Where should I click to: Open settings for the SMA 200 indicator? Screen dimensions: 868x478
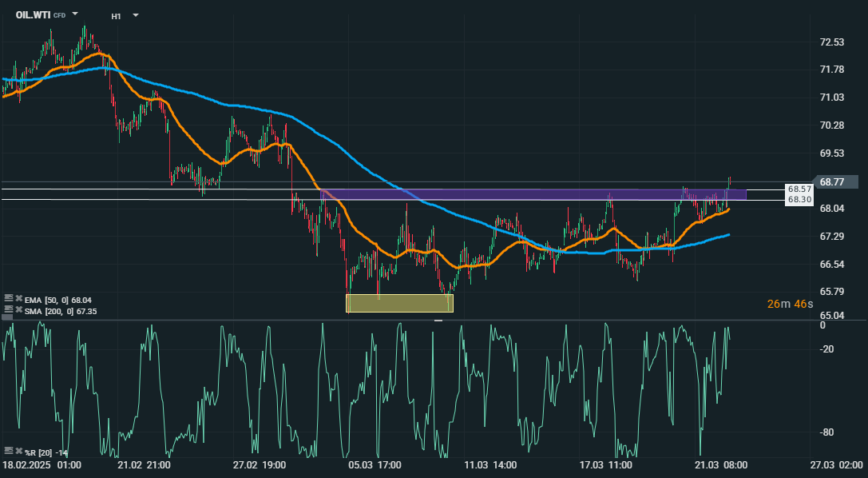pyautogui.click(x=8, y=309)
